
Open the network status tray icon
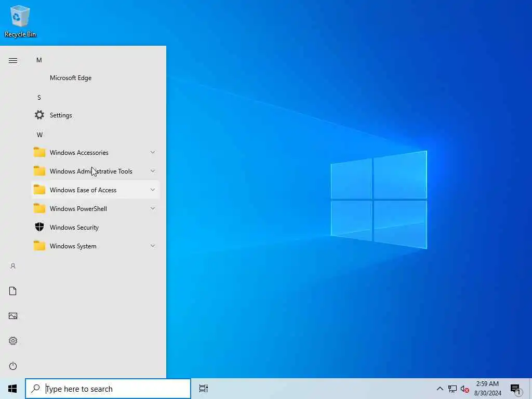point(453,389)
